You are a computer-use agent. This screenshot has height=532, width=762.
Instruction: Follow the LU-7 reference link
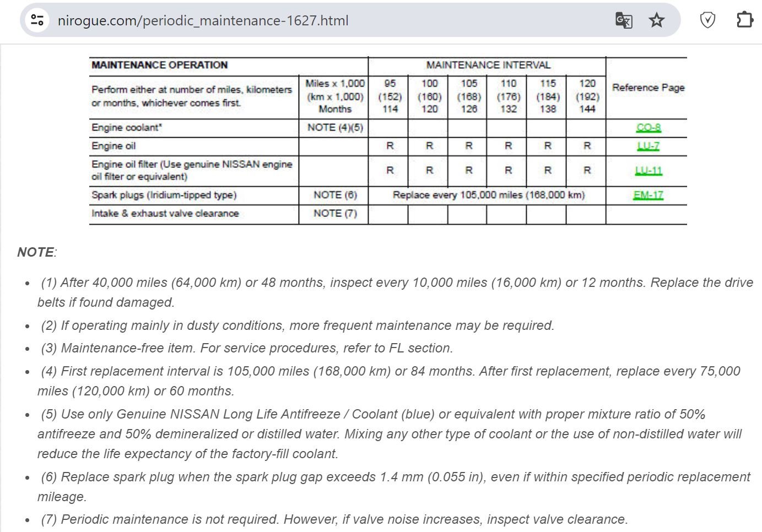coord(648,146)
